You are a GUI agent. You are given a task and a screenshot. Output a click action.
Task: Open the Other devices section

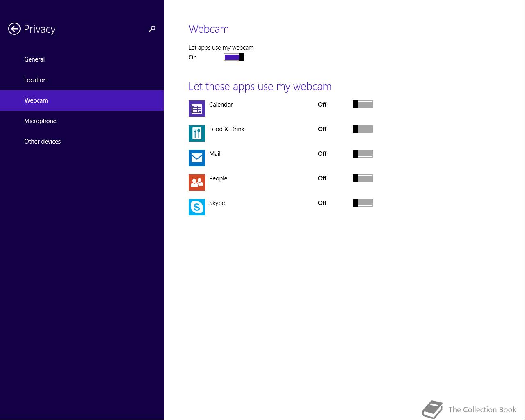(x=82, y=142)
